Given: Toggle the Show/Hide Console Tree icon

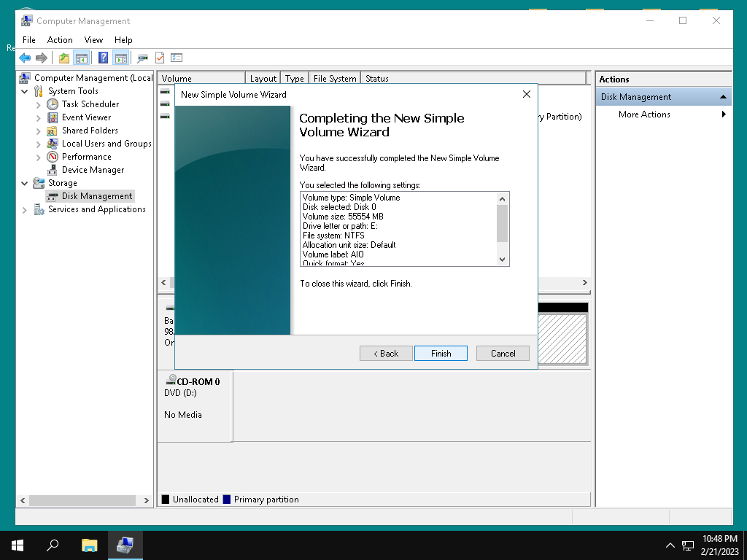Looking at the screenshot, I should point(82,58).
